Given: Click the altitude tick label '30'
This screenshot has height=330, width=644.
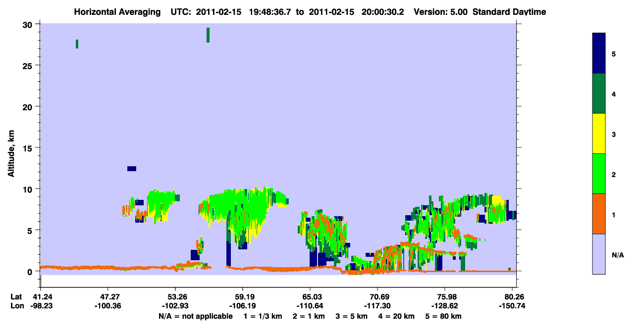Looking at the screenshot, I should 28,24.
